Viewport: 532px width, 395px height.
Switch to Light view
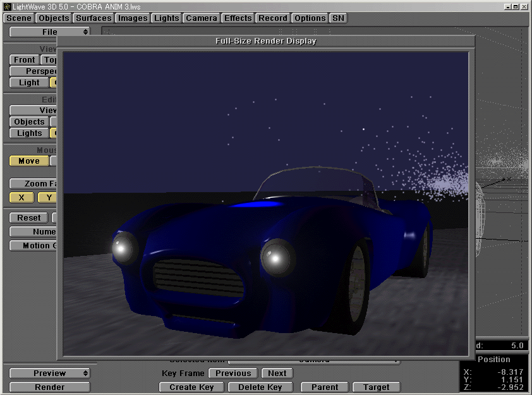(28, 82)
